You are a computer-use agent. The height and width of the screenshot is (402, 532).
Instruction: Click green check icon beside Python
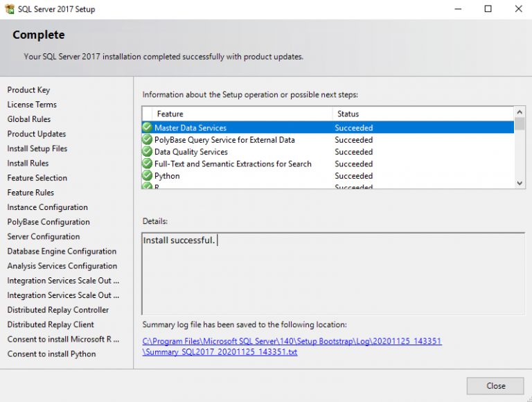[x=148, y=175]
